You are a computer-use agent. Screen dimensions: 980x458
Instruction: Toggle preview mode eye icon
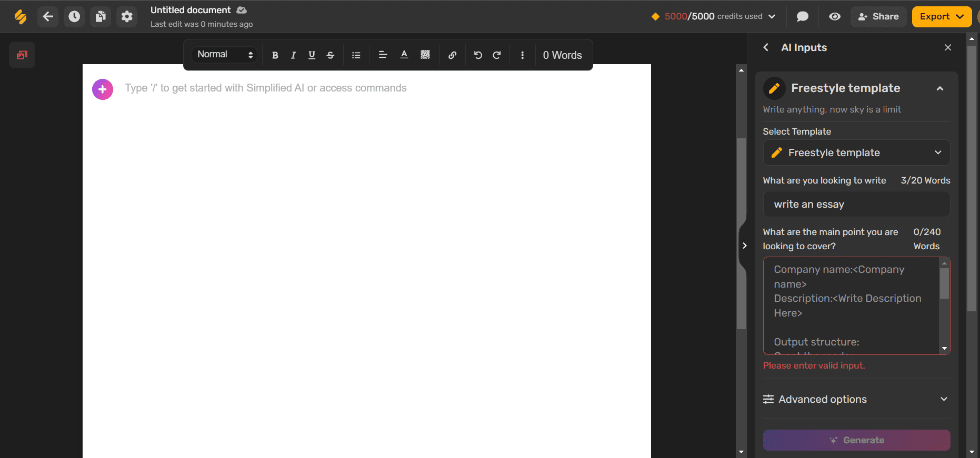coord(835,16)
